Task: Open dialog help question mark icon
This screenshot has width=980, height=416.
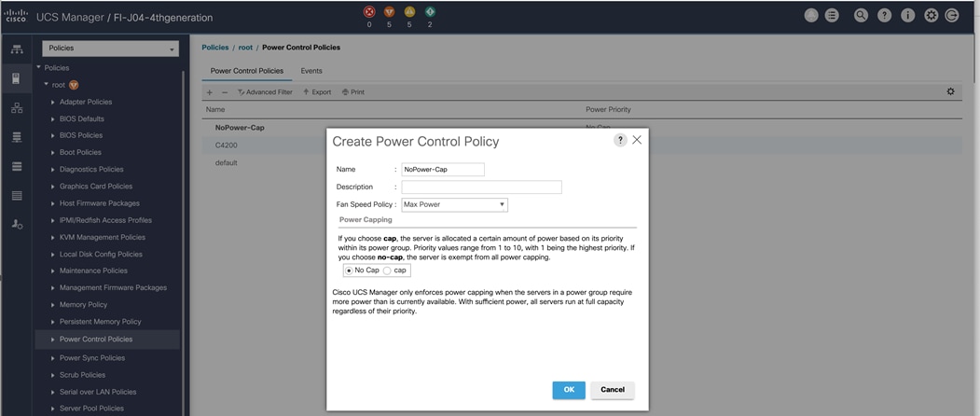Action: click(x=620, y=140)
